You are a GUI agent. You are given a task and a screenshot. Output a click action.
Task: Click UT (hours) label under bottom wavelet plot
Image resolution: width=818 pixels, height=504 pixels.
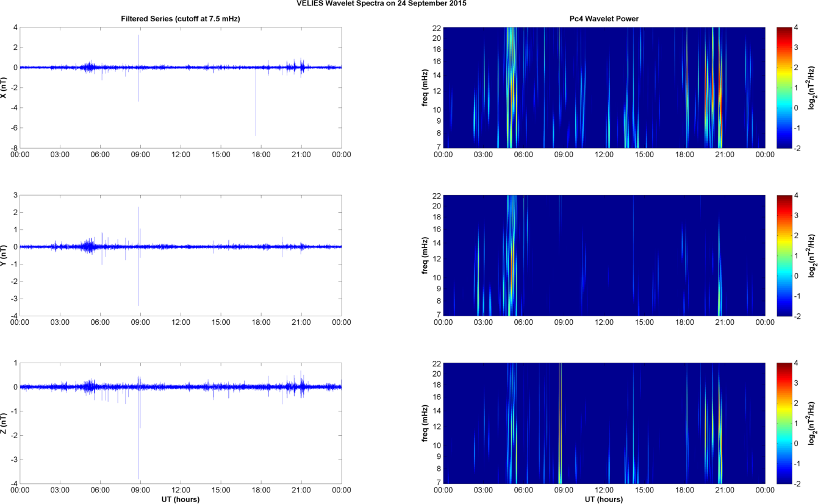tap(603, 500)
